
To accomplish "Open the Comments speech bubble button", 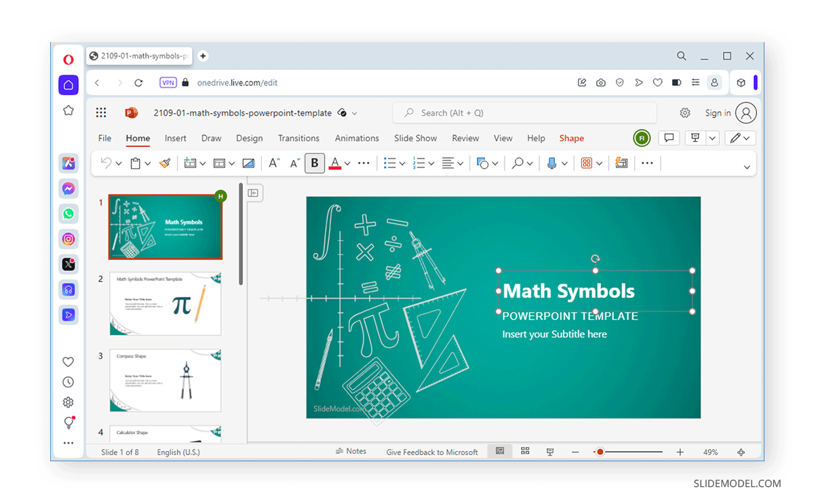I will pyautogui.click(x=669, y=138).
